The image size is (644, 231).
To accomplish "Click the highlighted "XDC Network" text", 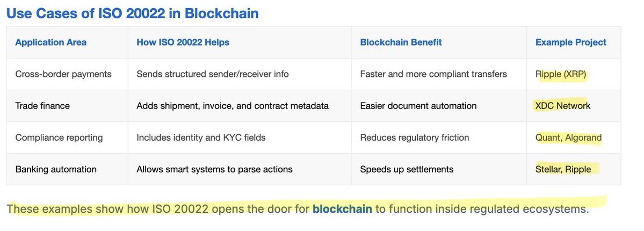I will [563, 105].
